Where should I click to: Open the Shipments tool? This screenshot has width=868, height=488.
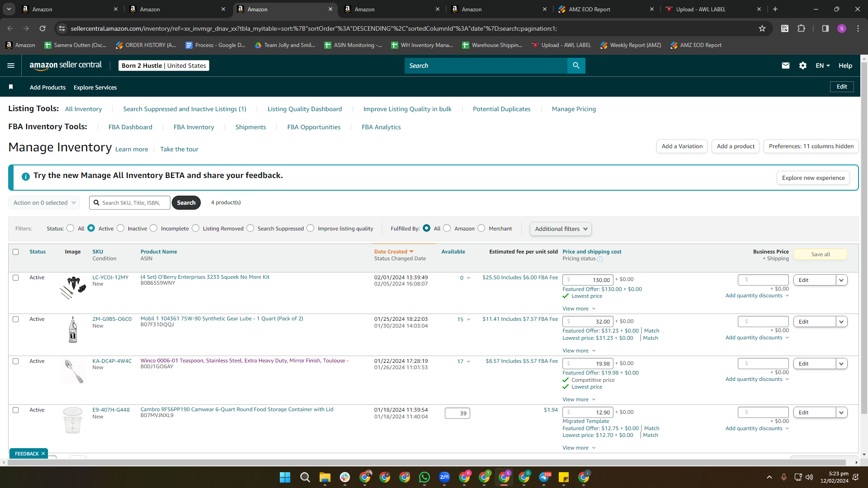tap(250, 127)
